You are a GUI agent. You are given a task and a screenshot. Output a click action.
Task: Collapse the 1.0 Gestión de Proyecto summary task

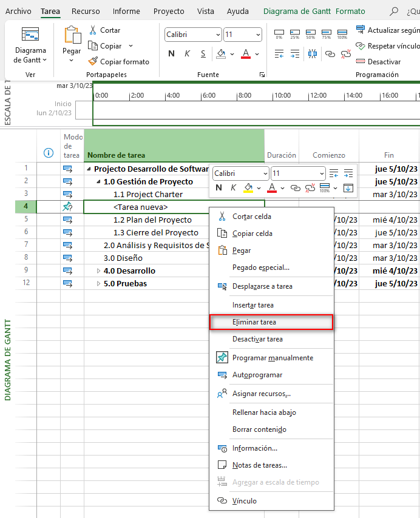pyautogui.click(x=98, y=181)
